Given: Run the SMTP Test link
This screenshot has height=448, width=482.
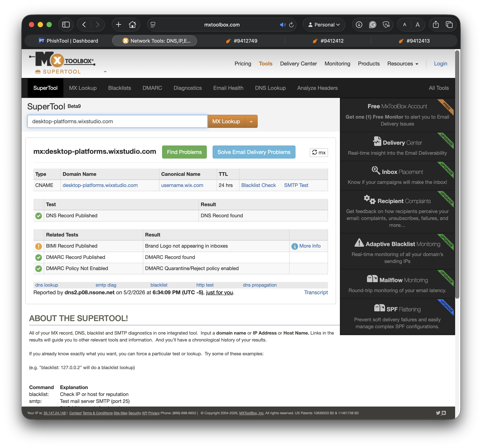Looking at the screenshot, I should 296,185.
